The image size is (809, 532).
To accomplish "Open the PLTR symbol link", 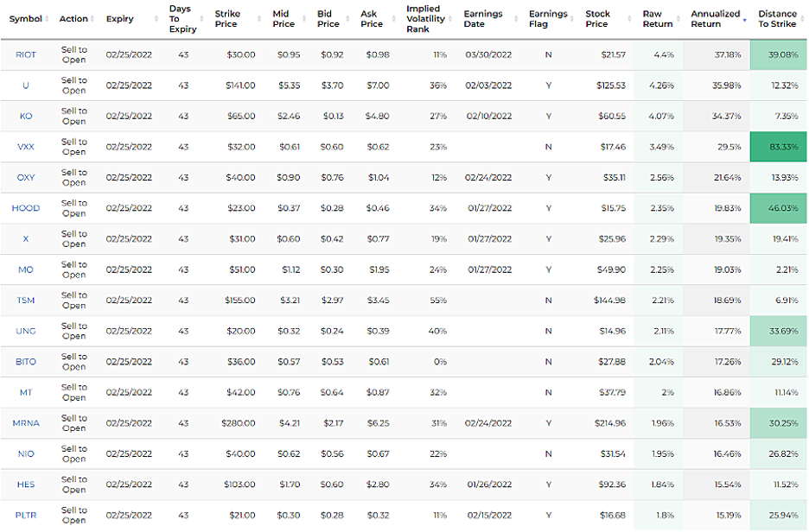I will pos(26,515).
